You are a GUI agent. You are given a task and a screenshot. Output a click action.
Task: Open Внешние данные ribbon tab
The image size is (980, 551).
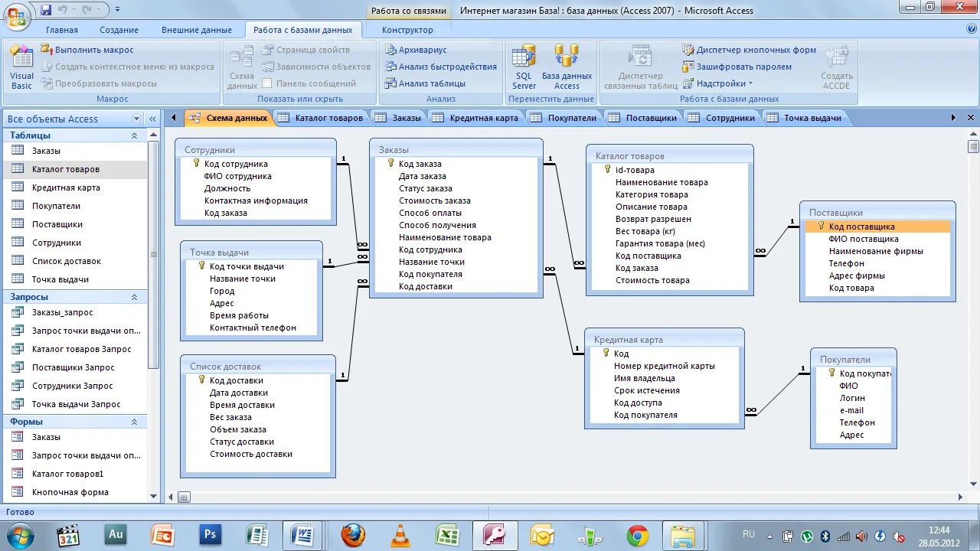point(197,30)
